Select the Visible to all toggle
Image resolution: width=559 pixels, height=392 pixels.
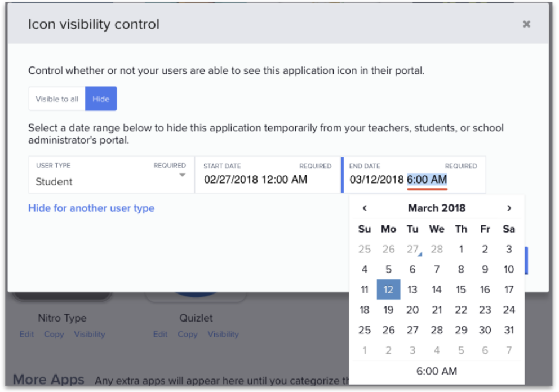click(x=57, y=99)
